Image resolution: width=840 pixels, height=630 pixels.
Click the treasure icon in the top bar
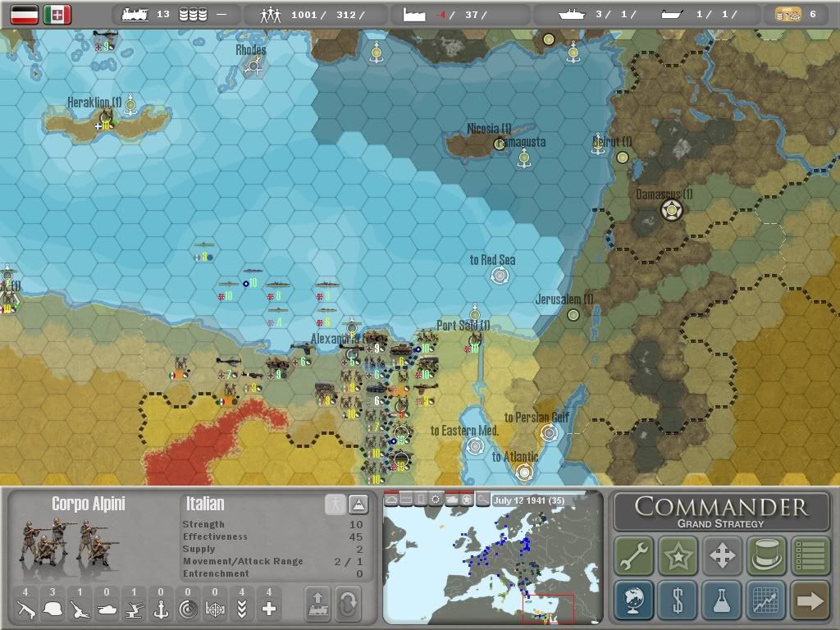pyautogui.click(x=787, y=15)
